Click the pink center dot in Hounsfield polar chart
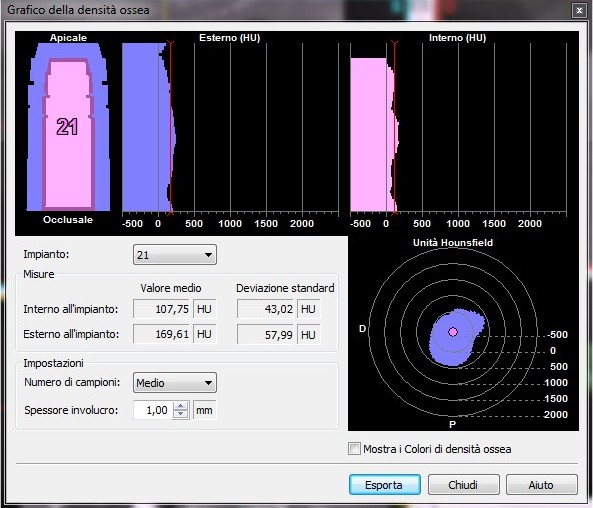 pos(453,332)
